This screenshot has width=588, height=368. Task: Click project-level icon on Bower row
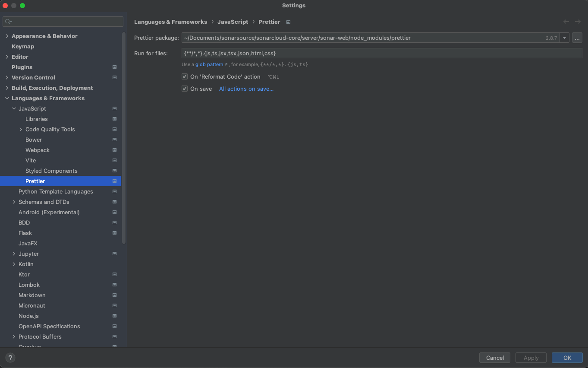(114, 140)
